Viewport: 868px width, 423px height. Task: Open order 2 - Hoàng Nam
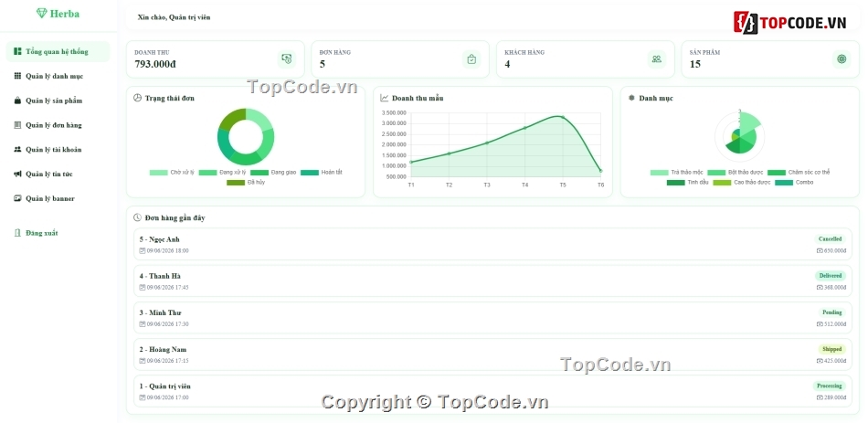pos(492,354)
